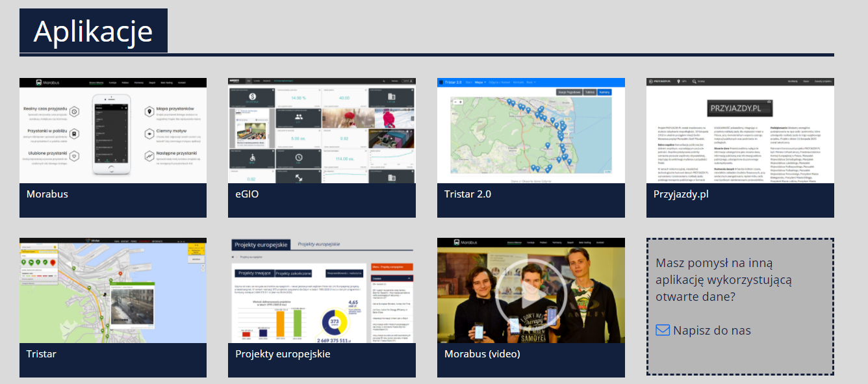This screenshot has width=868, height=384.
Task: Click the 'Masz pomysł na inną aplikację' text
Action: pyautogui.click(x=723, y=279)
